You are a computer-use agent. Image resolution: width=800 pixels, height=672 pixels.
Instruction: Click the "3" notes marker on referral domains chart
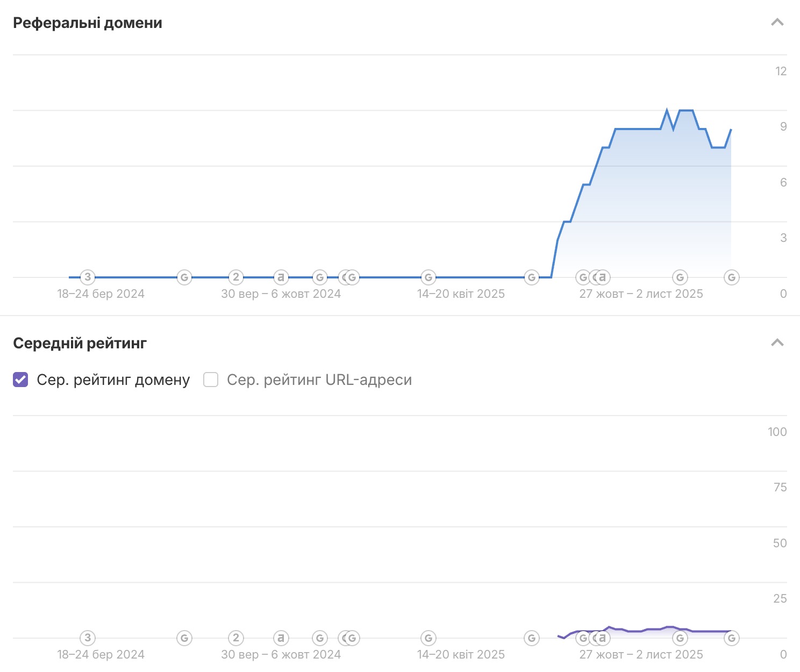pyautogui.click(x=88, y=277)
